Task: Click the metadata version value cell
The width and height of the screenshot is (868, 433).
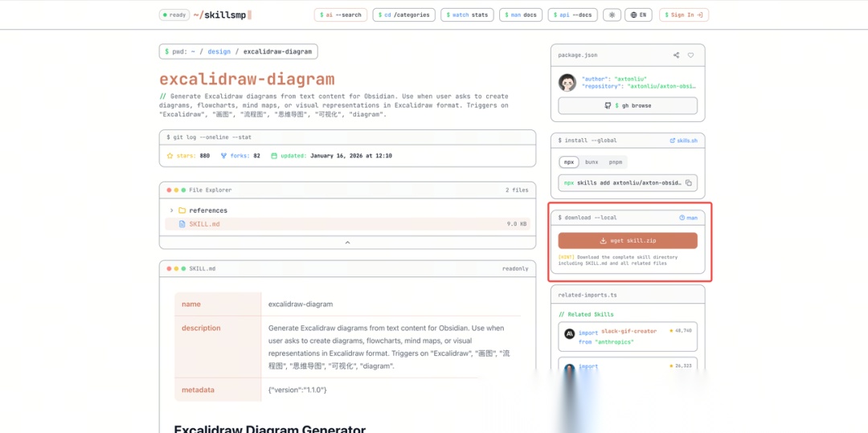Action: (298, 390)
